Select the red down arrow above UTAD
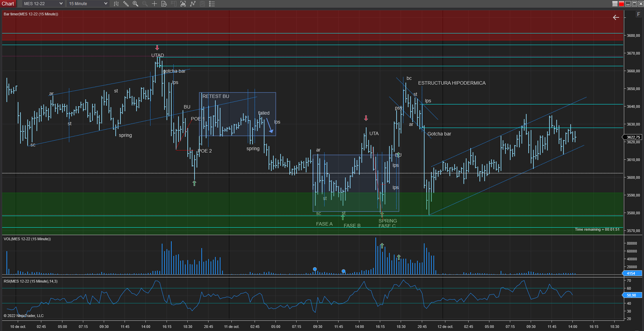 157,48
